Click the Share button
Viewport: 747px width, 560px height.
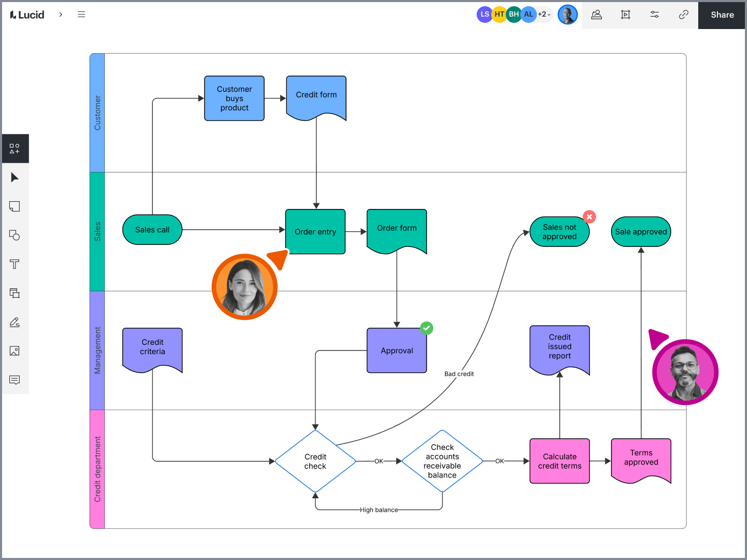coord(722,15)
